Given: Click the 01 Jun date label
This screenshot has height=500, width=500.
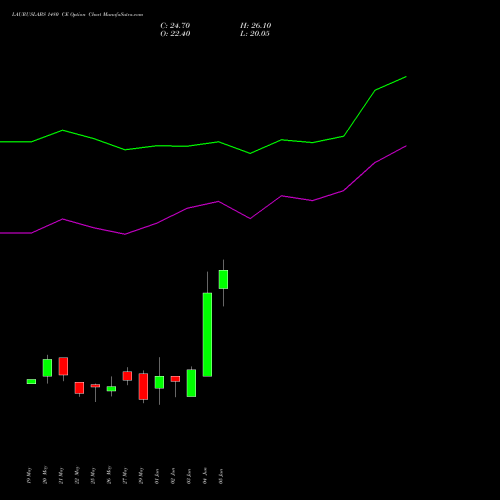Looking at the screenshot, I should click(157, 476).
